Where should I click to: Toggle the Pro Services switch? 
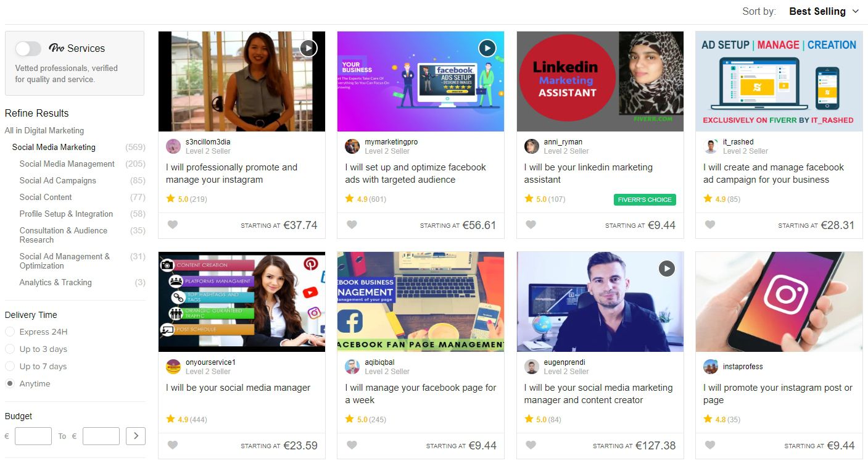(x=28, y=48)
